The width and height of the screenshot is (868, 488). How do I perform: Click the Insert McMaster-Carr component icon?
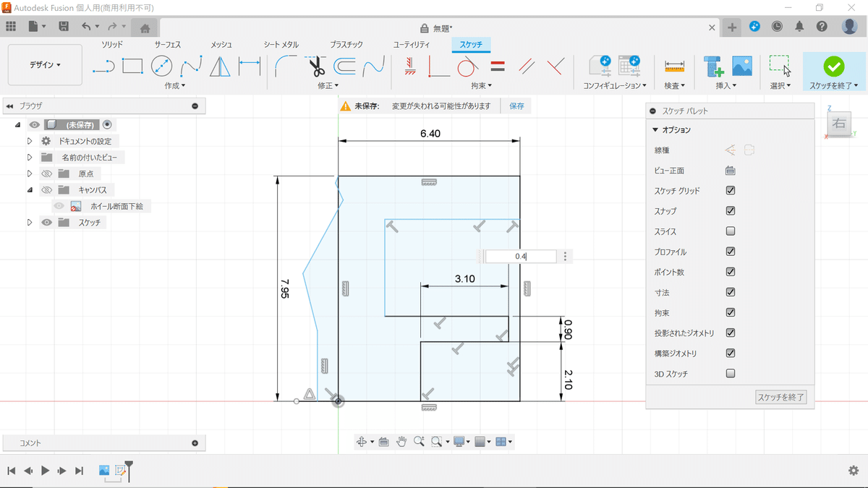click(715, 67)
